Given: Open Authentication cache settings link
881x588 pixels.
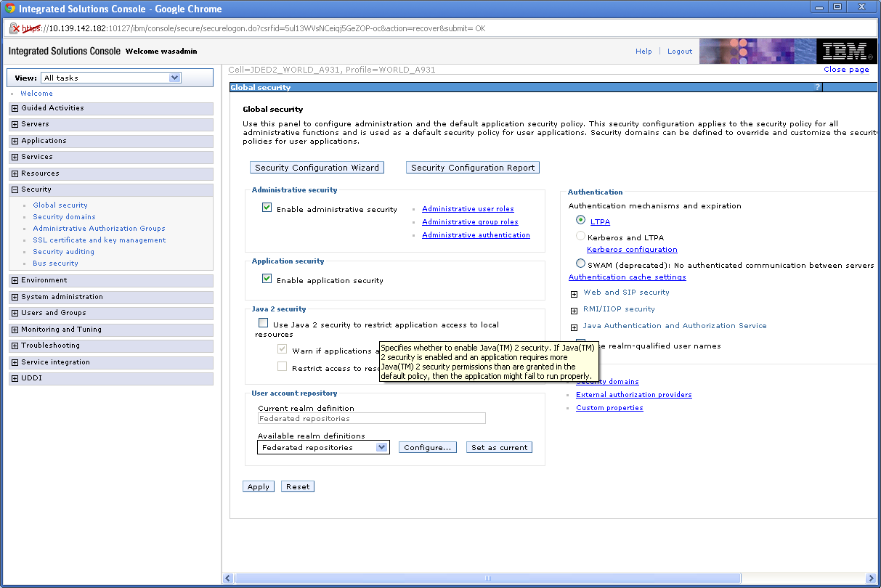Looking at the screenshot, I should coord(628,277).
